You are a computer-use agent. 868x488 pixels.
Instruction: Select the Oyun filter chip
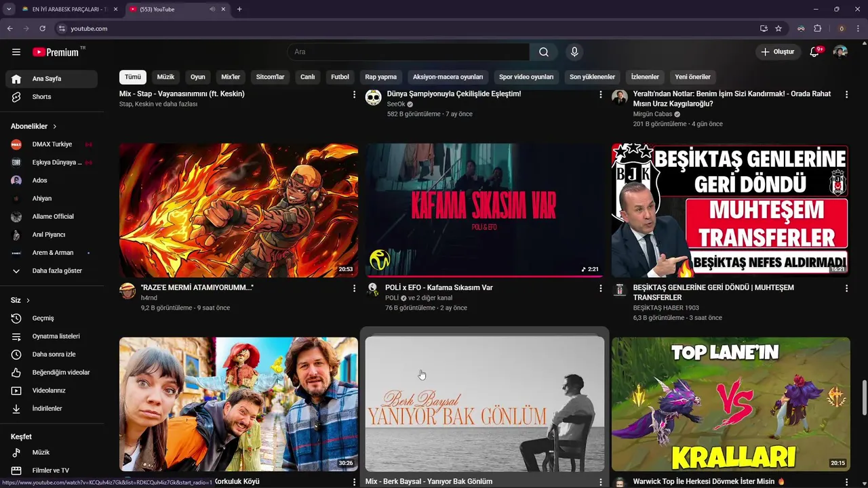pyautogui.click(x=197, y=77)
